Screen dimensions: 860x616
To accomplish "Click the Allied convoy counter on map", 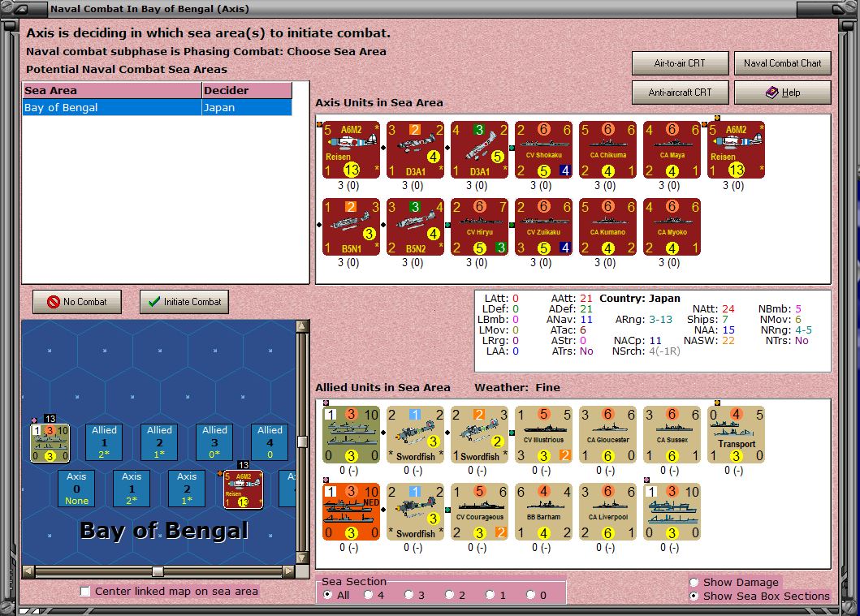I will click(50, 443).
